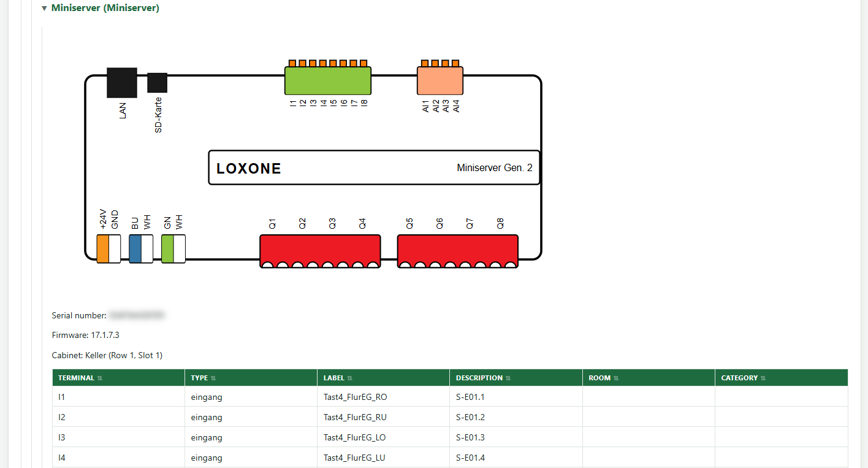Click label Tast4_FlurEG_LO

click(x=355, y=437)
